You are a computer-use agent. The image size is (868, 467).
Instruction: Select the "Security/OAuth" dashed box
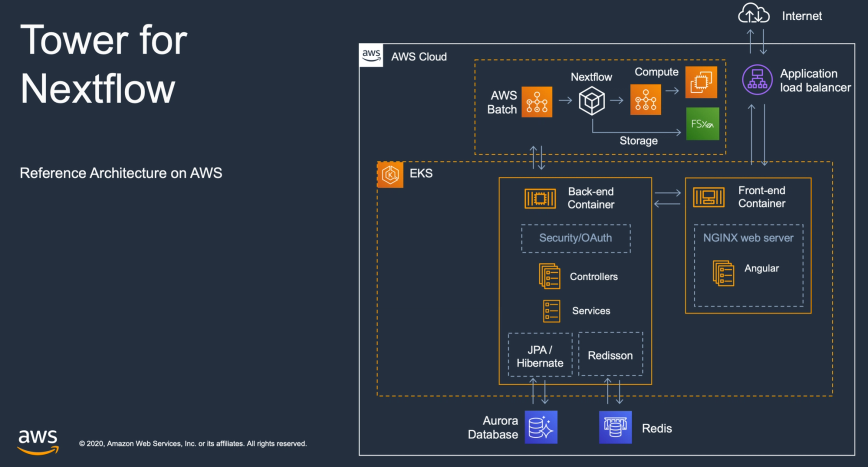575,238
